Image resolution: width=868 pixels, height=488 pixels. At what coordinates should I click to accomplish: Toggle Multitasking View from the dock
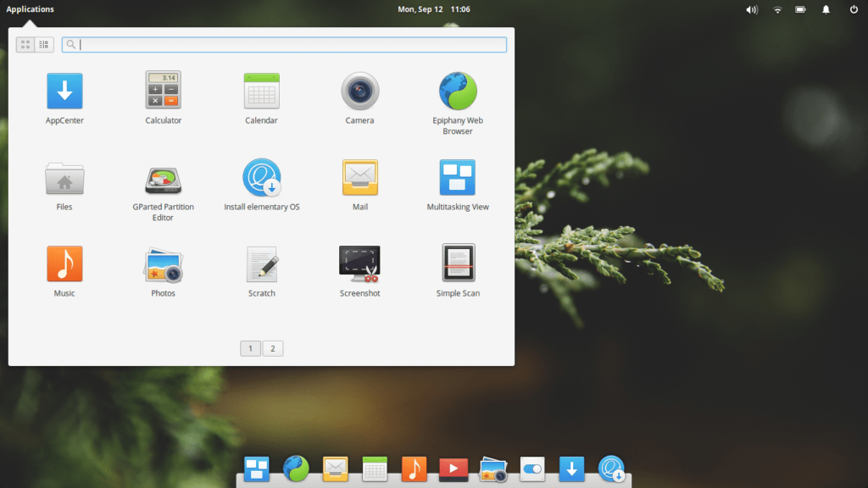256,469
